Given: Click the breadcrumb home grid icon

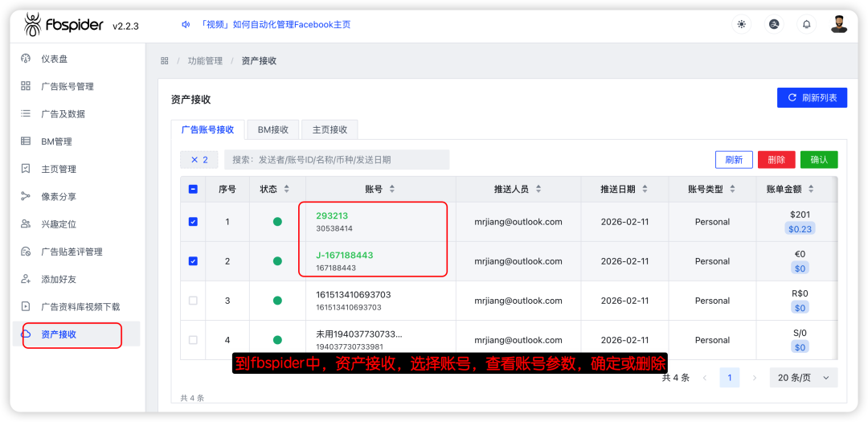Looking at the screenshot, I should (165, 61).
